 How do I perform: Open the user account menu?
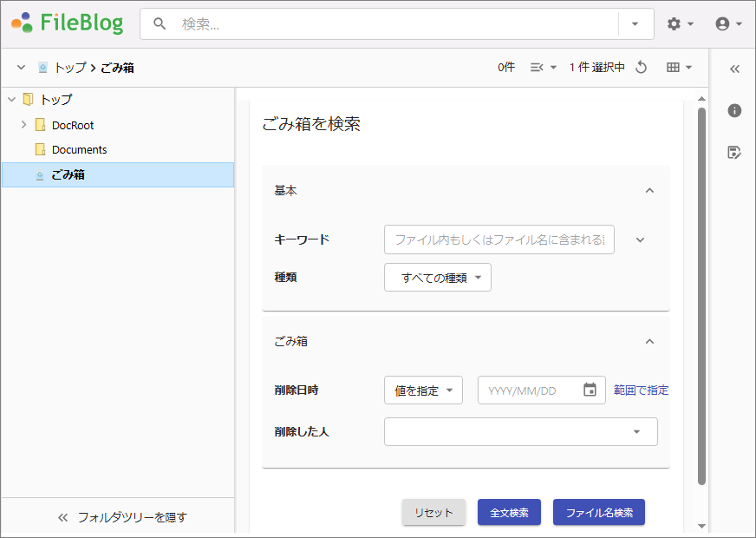[728, 23]
